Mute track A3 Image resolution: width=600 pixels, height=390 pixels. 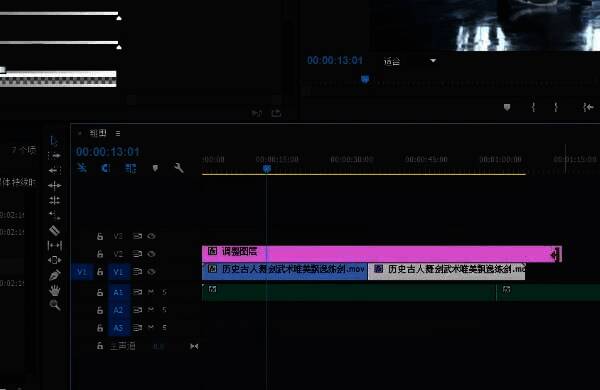click(151, 328)
